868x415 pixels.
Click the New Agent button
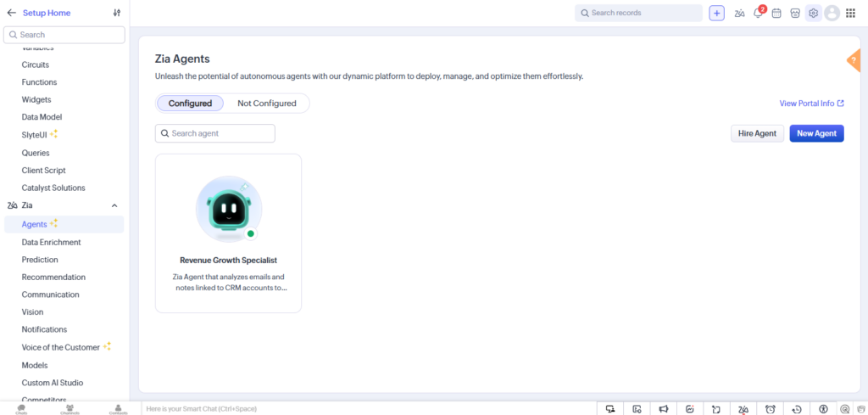coord(816,133)
